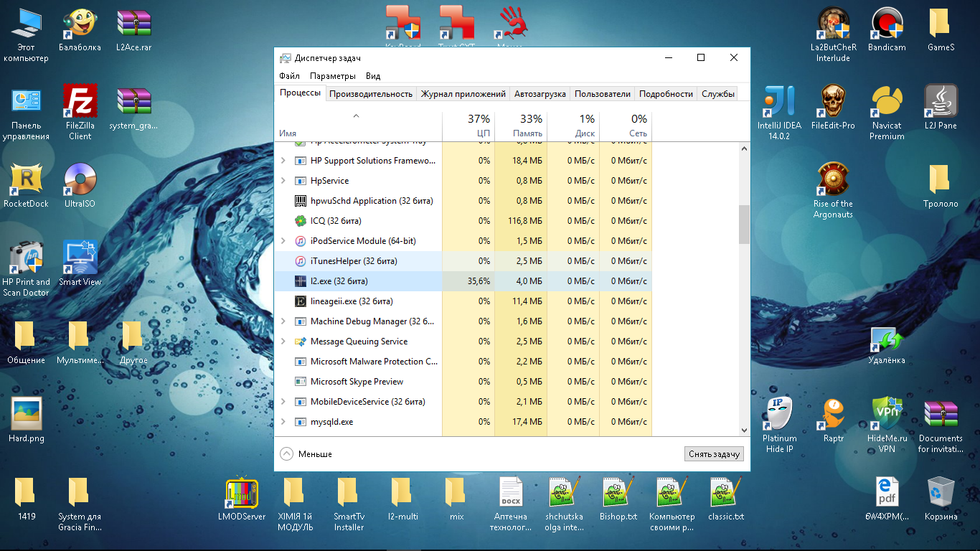This screenshot has height=551, width=980.
Task: Select the HideMe.ru VPN icon
Action: pos(887,425)
